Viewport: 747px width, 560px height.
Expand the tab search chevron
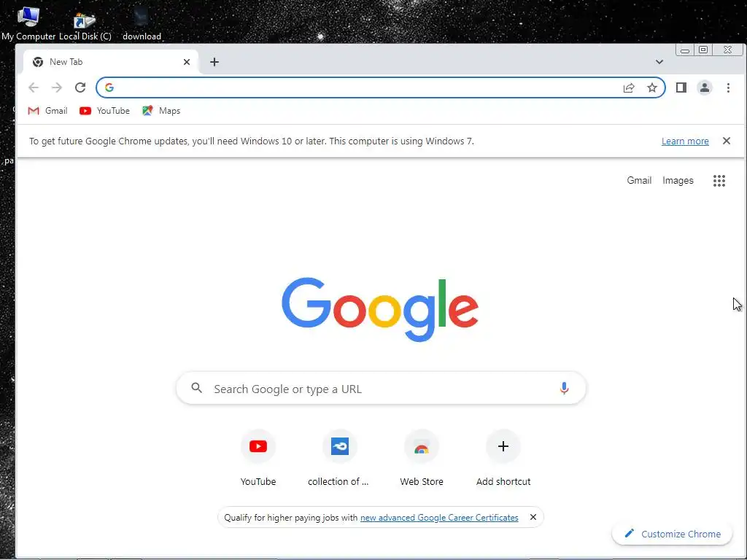click(x=659, y=62)
